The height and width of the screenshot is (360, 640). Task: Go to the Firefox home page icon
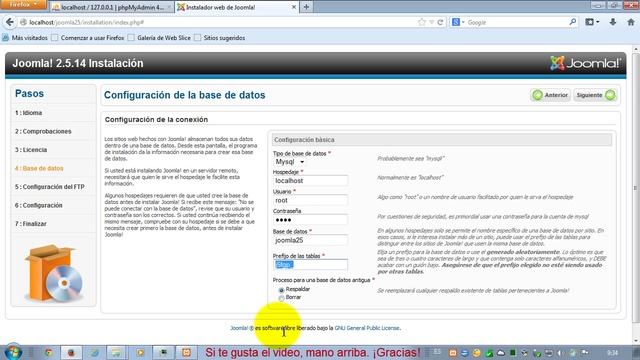coord(631,22)
